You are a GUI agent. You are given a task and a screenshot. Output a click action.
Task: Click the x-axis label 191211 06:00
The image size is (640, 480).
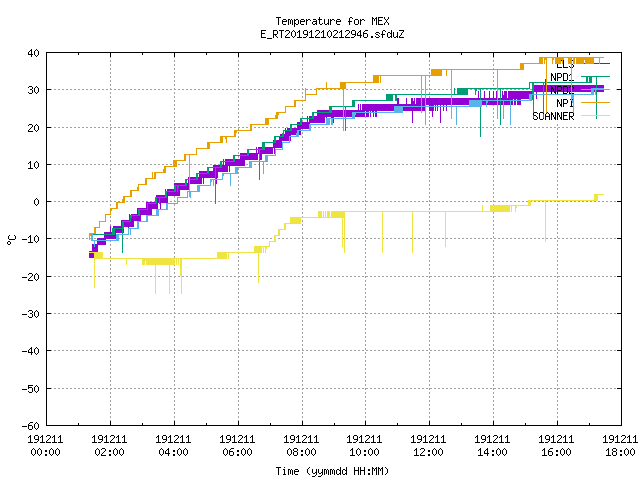(238, 446)
